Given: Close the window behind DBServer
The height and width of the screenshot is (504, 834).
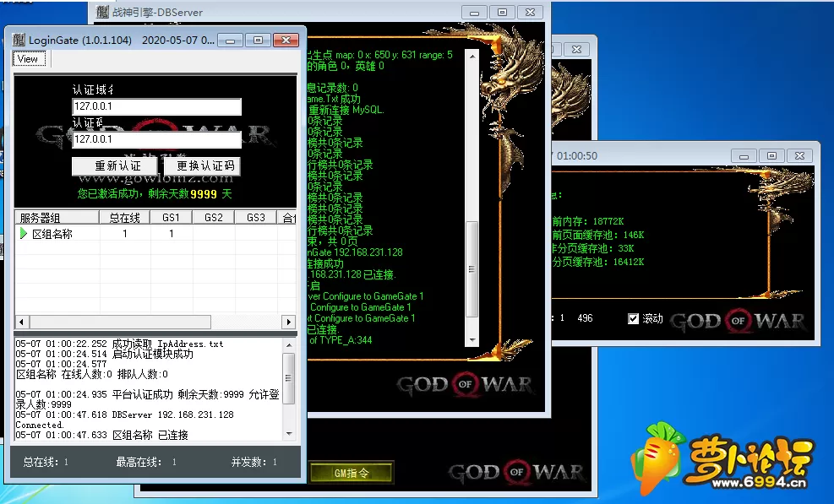Looking at the screenshot, I should point(576,50).
